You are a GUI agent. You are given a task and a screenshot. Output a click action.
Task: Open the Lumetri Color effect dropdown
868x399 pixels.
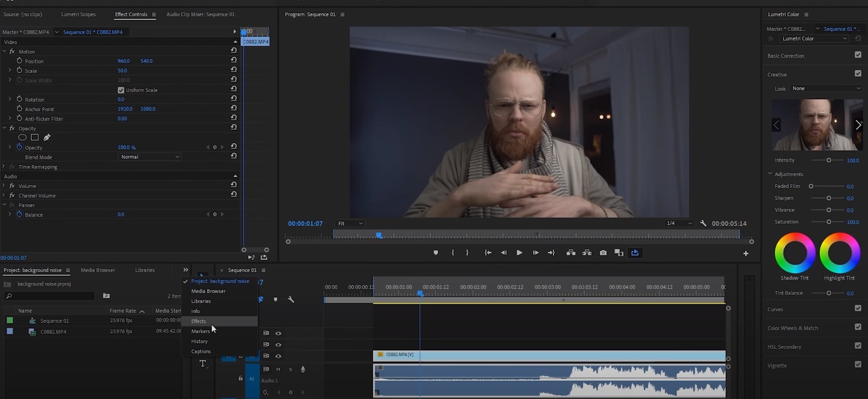pyautogui.click(x=814, y=38)
